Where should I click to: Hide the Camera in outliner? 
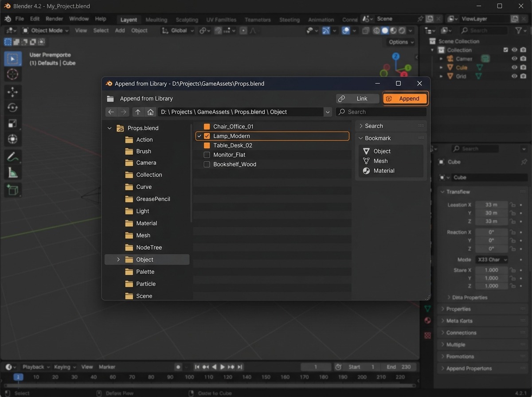[514, 58]
